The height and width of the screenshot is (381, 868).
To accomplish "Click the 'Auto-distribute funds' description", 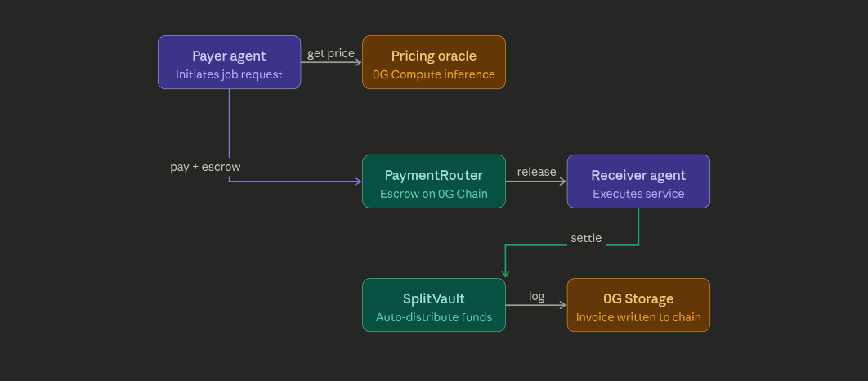I will [433, 317].
